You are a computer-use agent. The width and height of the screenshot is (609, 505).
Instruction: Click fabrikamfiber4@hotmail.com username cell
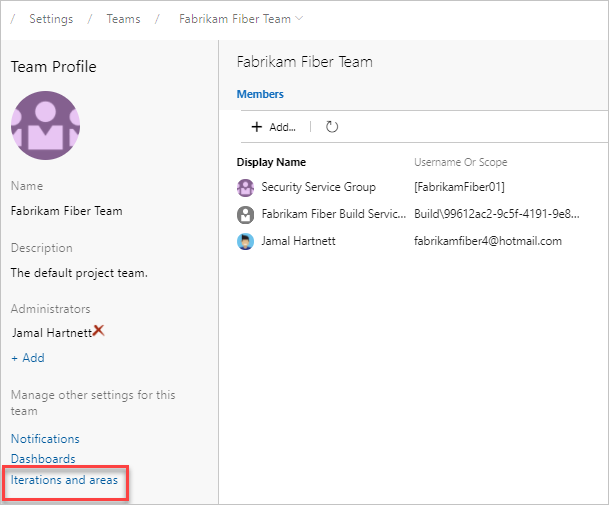488,241
